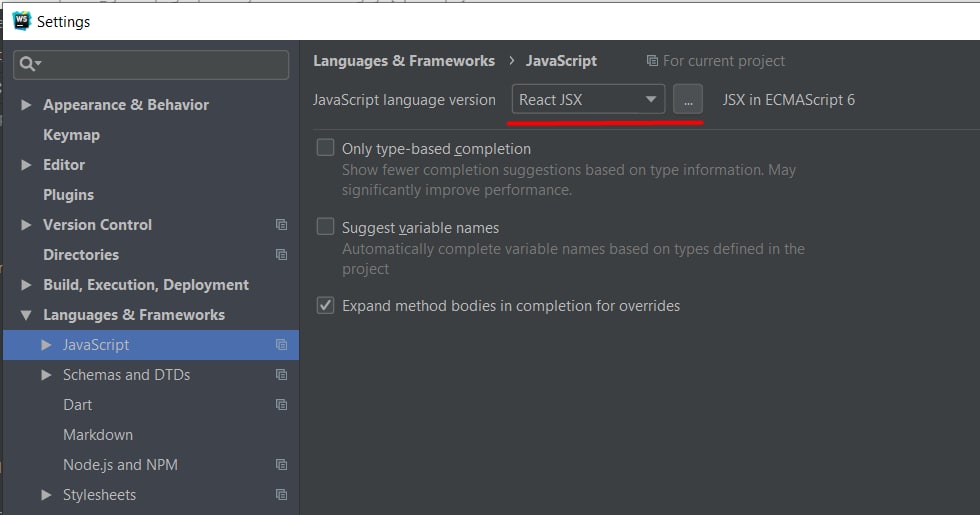
Task: Select Appearance & Behavior label in tree
Action: [x=126, y=104]
